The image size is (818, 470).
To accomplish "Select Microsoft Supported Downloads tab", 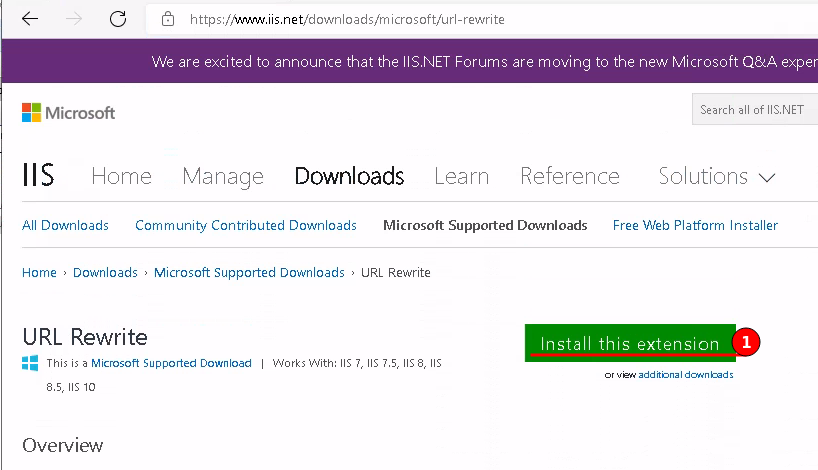I will coord(485,225).
